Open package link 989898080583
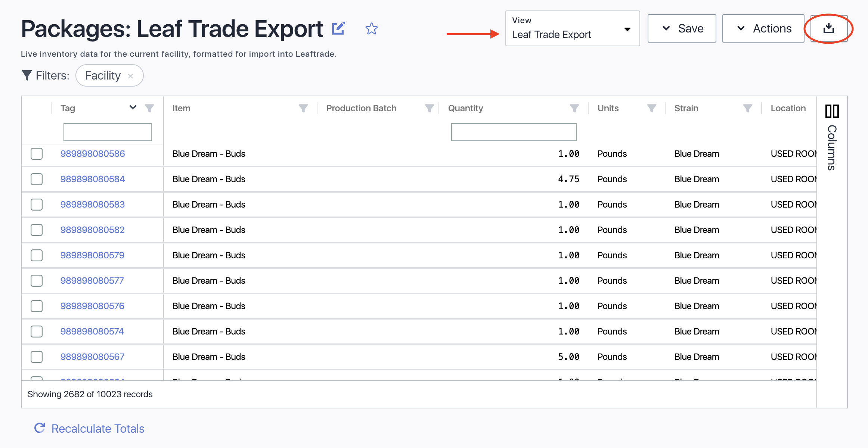 93,205
